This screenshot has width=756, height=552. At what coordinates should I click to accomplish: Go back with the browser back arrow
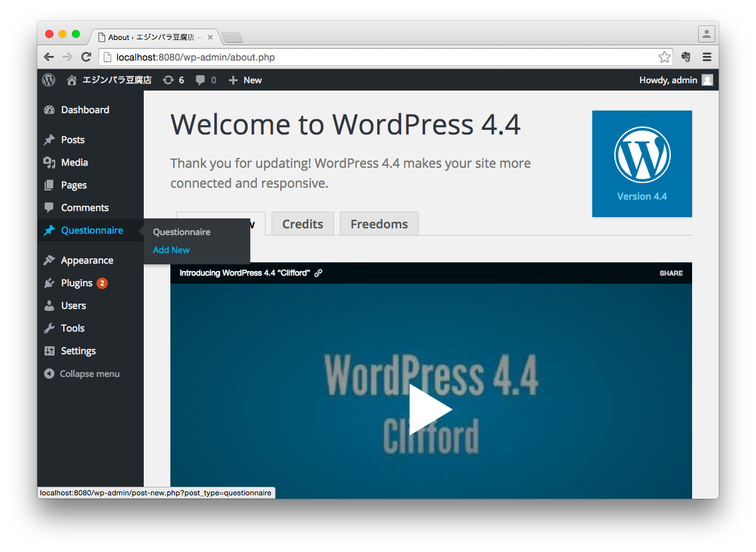(x=49, y=57)
